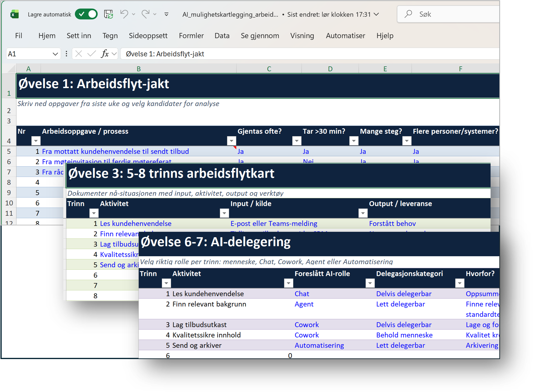Click the file name AI_mulighetskartlegging_arbeid...
The image size is (533, 392).
coord(230,14)
